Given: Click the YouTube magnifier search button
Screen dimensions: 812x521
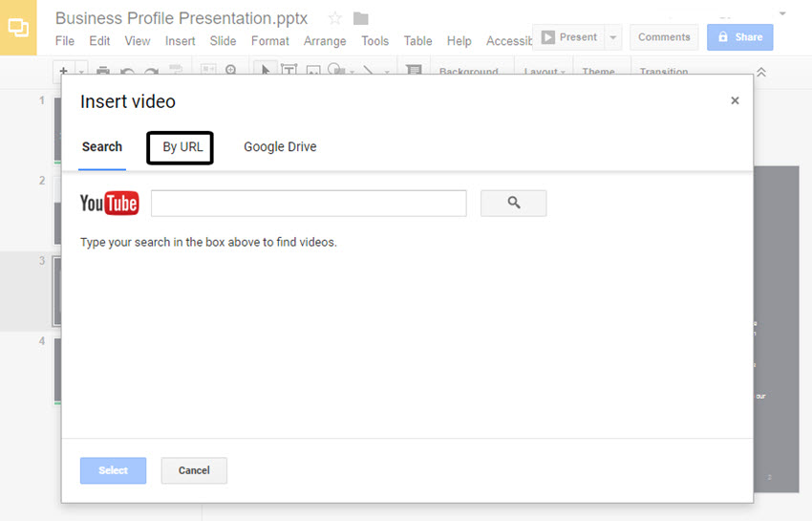Looking at the screenshot, I should pyautogui.click(x=513, y=203).
